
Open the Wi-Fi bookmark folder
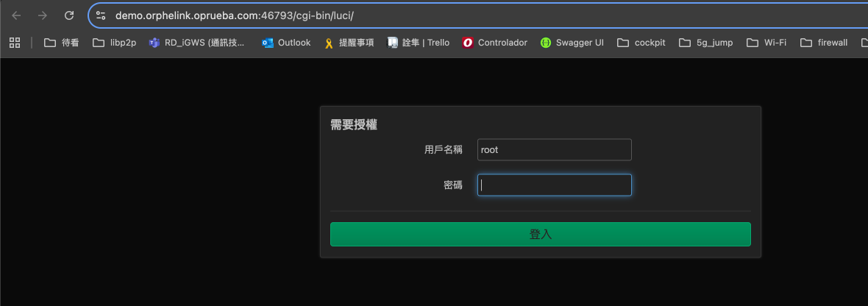[x=766, y=43]
